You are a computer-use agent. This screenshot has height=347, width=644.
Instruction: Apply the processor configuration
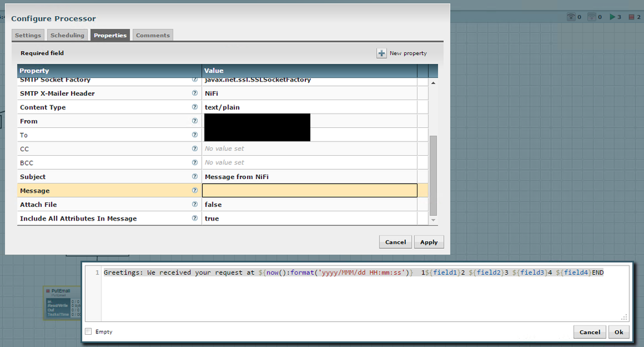click(428, 242)
